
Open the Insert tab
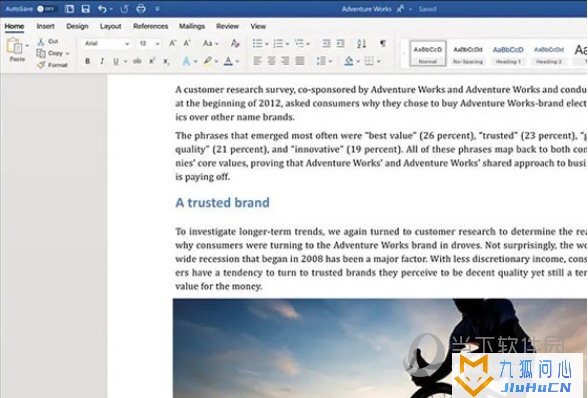coord(45,26)
